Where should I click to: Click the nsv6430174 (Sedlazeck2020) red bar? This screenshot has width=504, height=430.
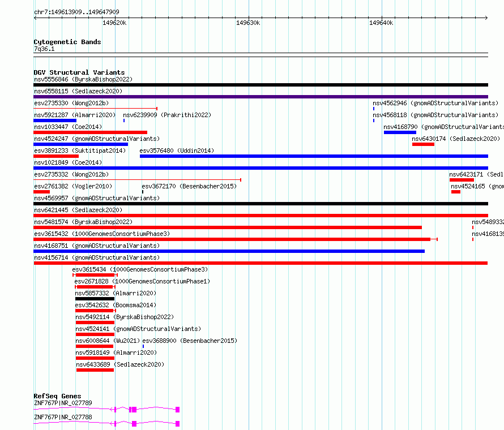pos(424,144)
